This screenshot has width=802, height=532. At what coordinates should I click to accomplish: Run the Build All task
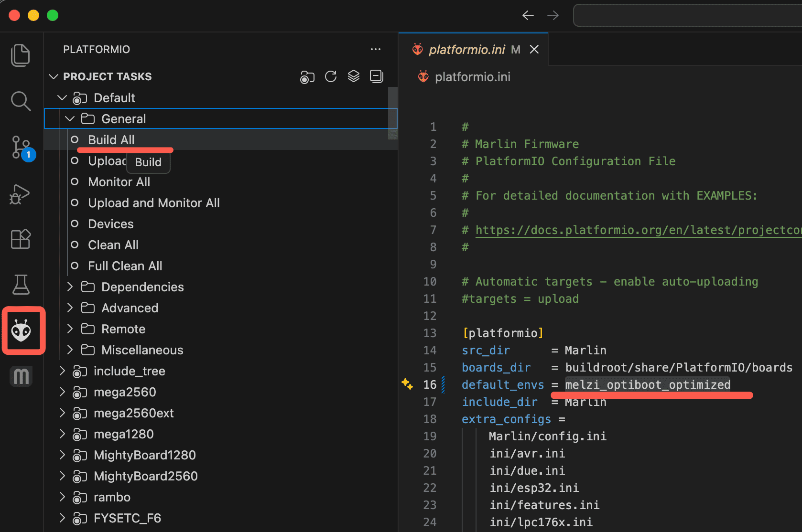point(111,140)
